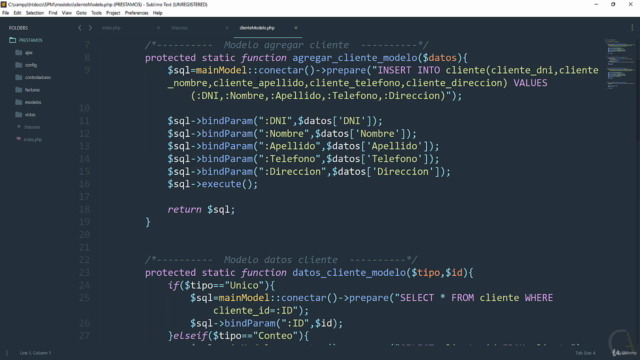Click the minimap code overview
Viewport: 640px width, 360px height.
pyautogui.click(x=620, y=64)
